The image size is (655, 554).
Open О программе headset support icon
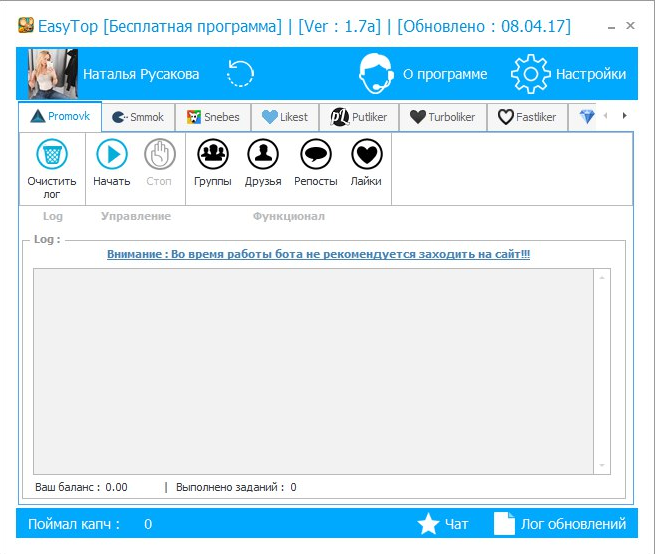(x=376, y=74)
